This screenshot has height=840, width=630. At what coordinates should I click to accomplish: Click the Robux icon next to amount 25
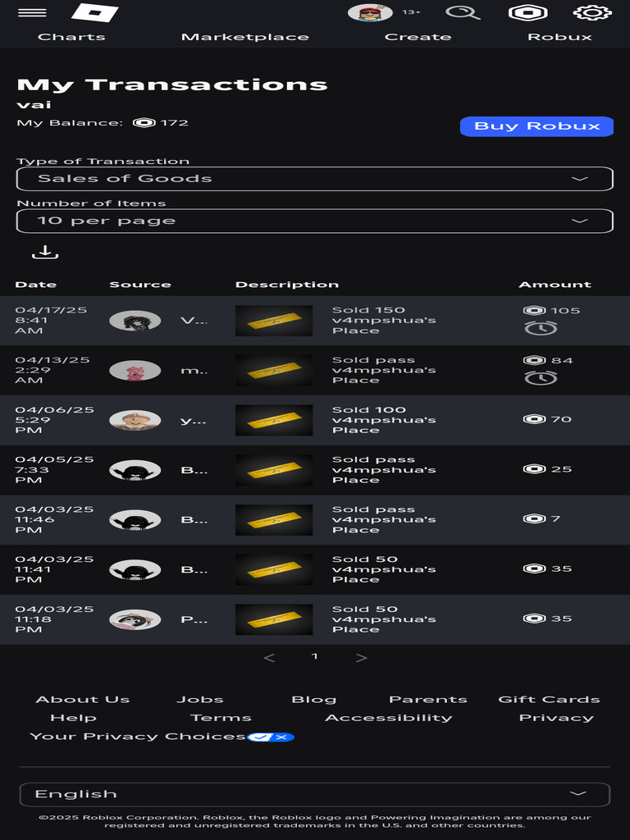[x=534, y=468]
